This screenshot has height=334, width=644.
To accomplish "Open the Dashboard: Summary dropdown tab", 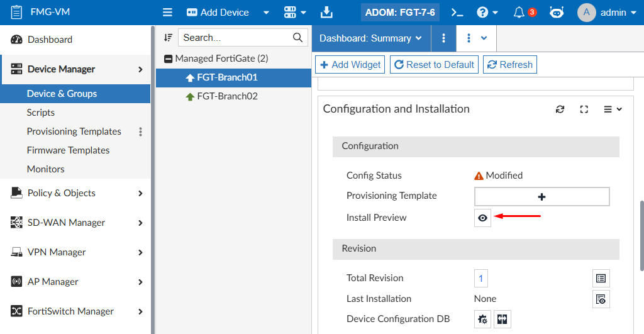I will tap(371, 38).
